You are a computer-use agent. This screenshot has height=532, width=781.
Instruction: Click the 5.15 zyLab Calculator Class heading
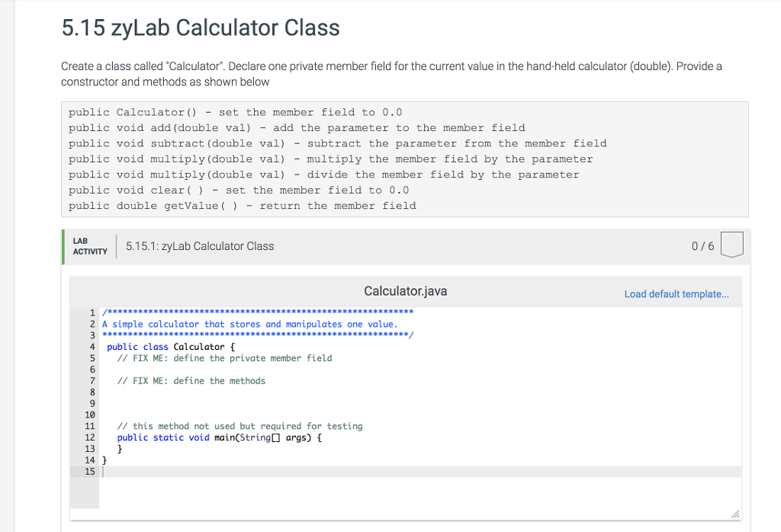(x=199, y=27)
